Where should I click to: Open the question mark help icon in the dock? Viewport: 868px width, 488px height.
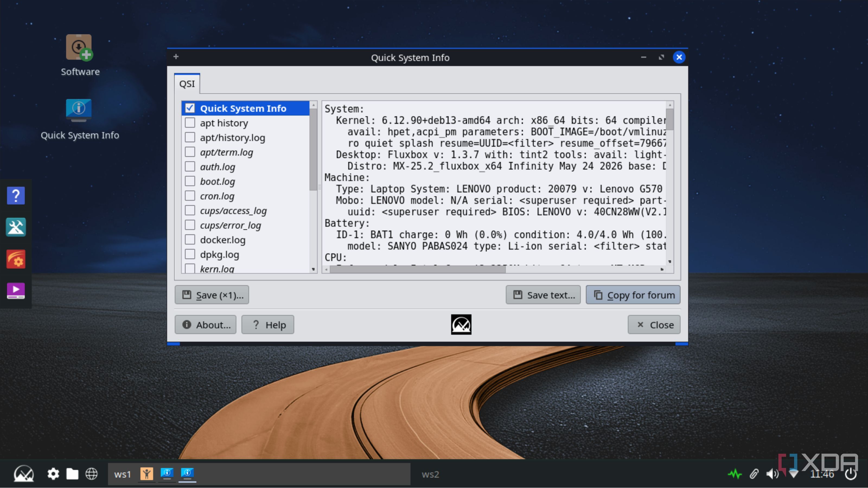(x=16, y=195)
